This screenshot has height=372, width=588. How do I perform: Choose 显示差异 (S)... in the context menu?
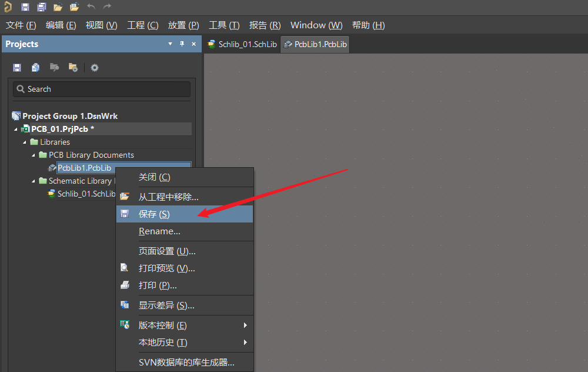click(x=185, y=305)
